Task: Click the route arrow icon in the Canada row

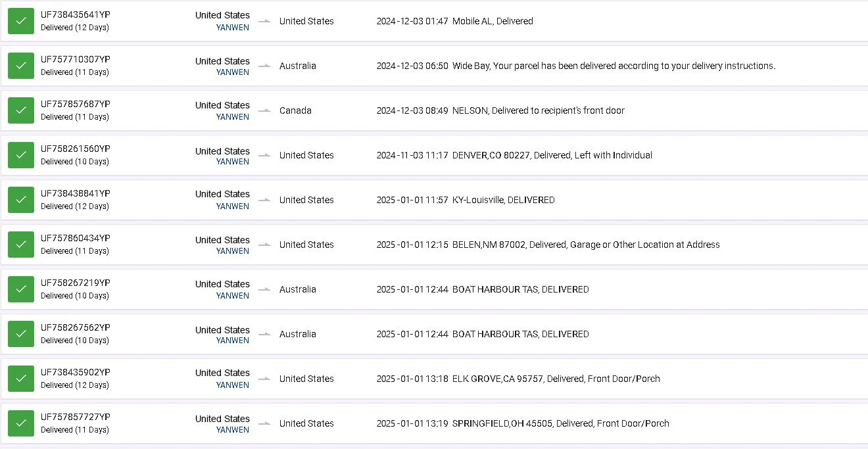Action: [x=264, y=110]
